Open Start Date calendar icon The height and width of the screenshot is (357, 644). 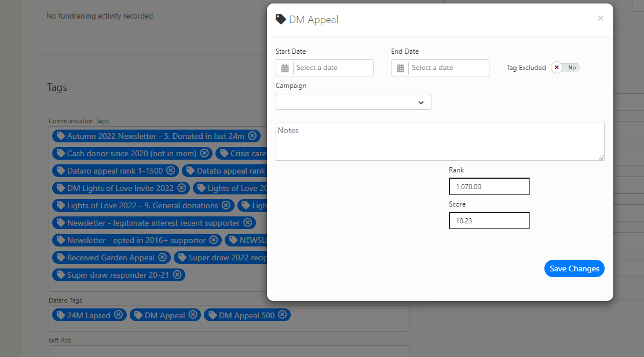pyautogui.click(x=285, y=68)
